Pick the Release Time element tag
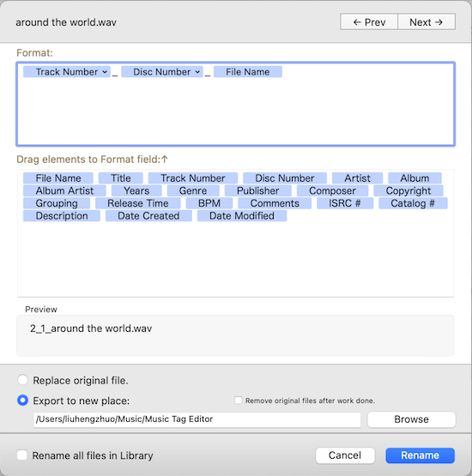The image size is (472, 476). [138, 203]
